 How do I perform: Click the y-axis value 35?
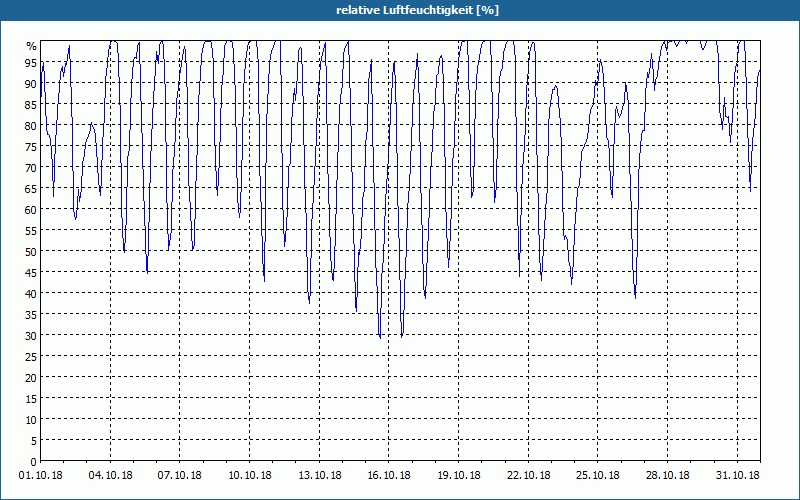31,315
